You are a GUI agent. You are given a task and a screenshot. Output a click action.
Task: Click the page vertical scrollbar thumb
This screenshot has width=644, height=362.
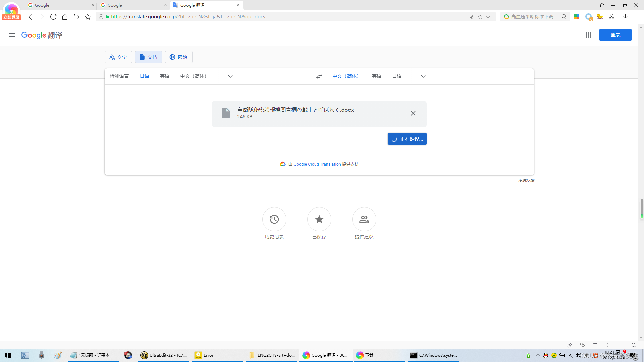coord(641,208)
